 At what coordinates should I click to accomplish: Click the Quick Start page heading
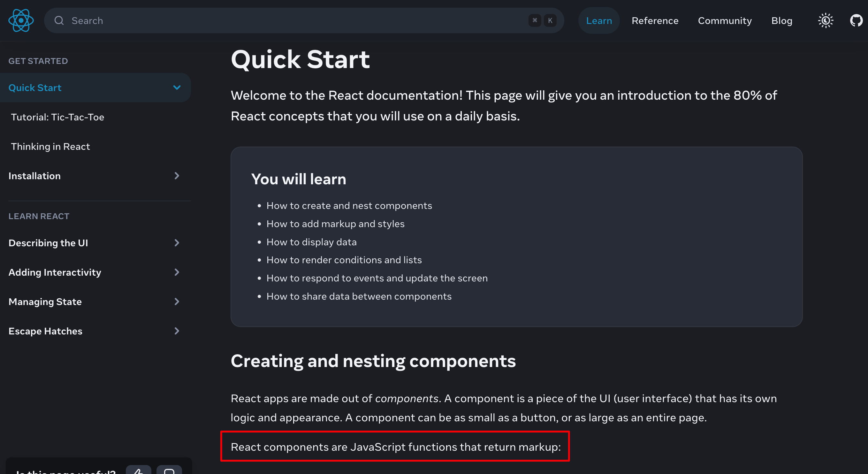click(x=300, y=59)
